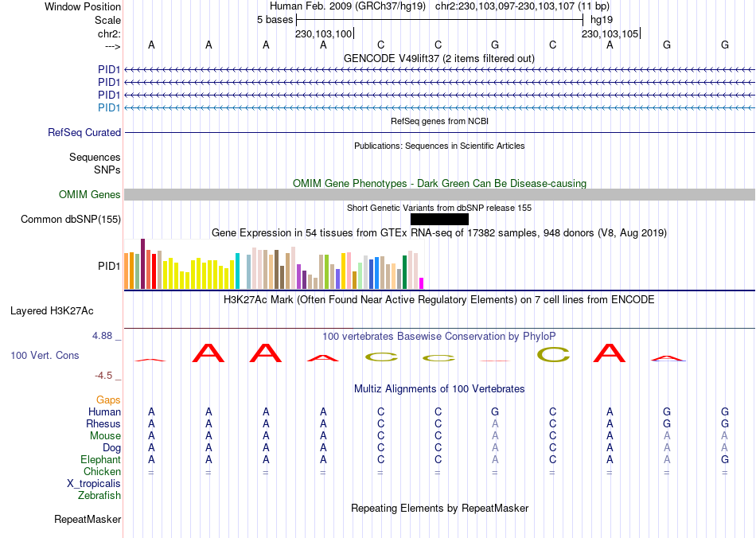Select the Human alignment row label
This screenshot has height=538, width=756.
pos(104,411)
